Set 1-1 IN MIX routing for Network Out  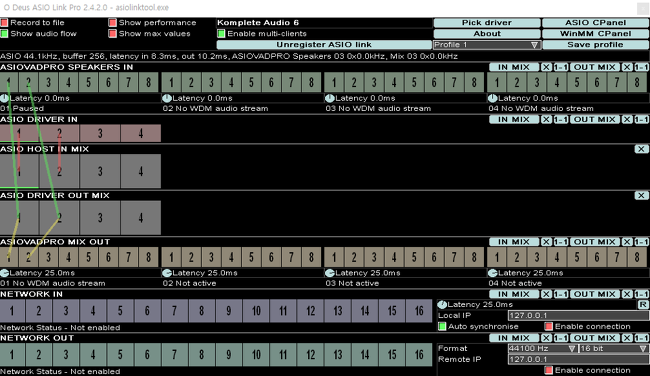point(560,338)
